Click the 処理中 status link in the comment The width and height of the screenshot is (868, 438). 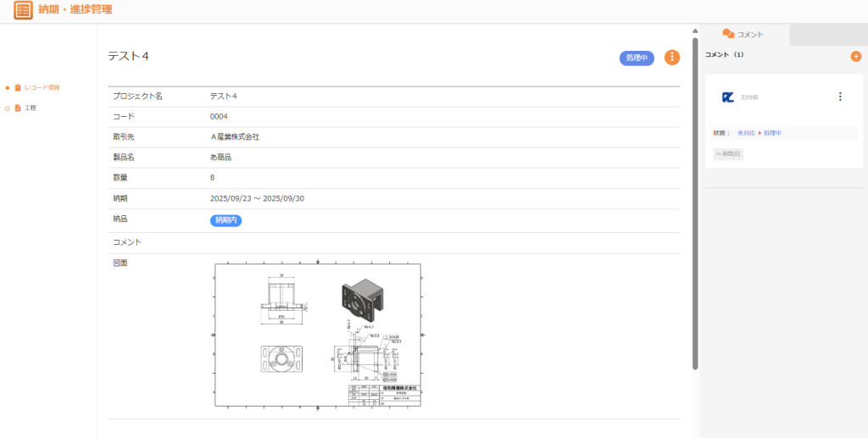[772, 133]
